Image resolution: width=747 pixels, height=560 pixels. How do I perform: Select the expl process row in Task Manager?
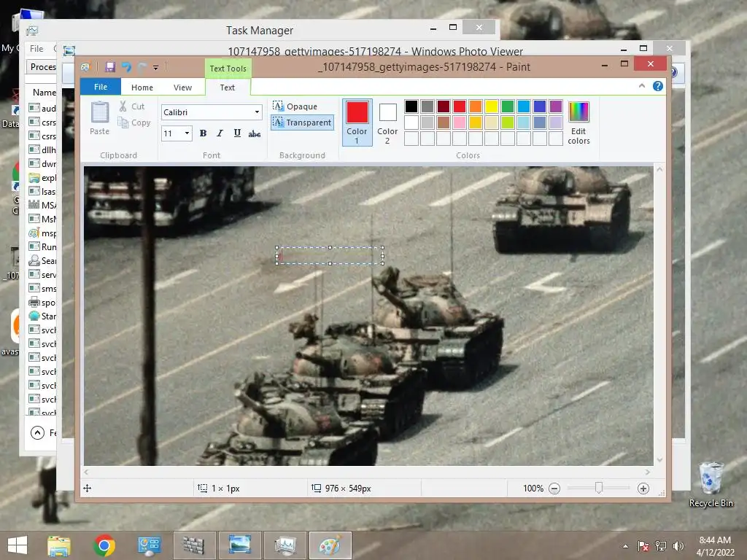[42, 178]
